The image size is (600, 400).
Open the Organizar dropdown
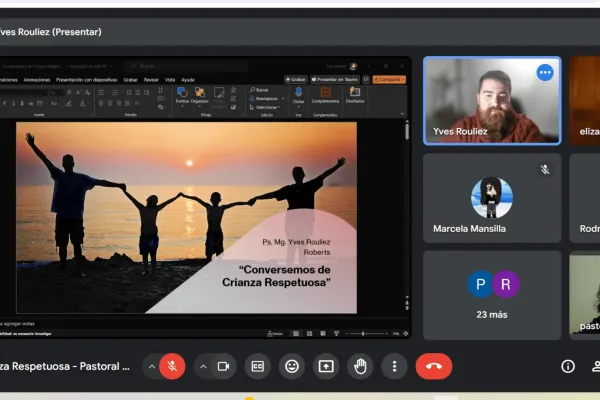click(199, 96)
